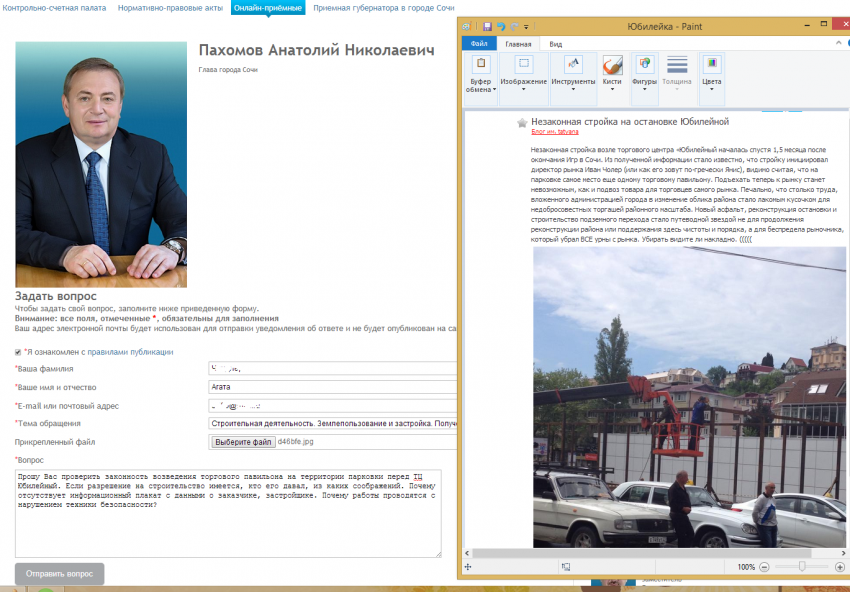Click the Выберите файл button
Viewport: 850px width, 592px height.
[243, 441]
